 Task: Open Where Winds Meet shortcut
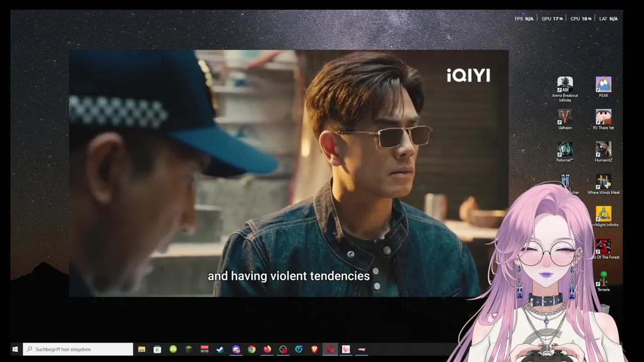click(x=603, y=185)
